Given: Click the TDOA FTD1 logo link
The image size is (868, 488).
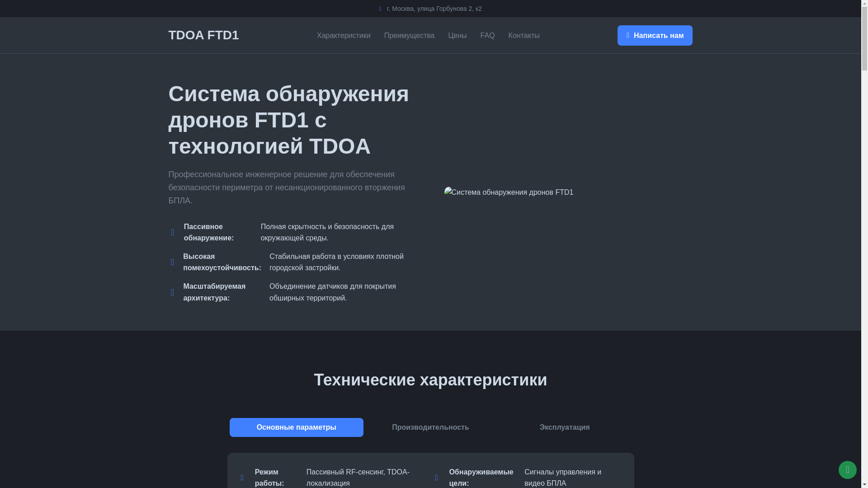Looking at the screenshot, I should coord(203,35).
